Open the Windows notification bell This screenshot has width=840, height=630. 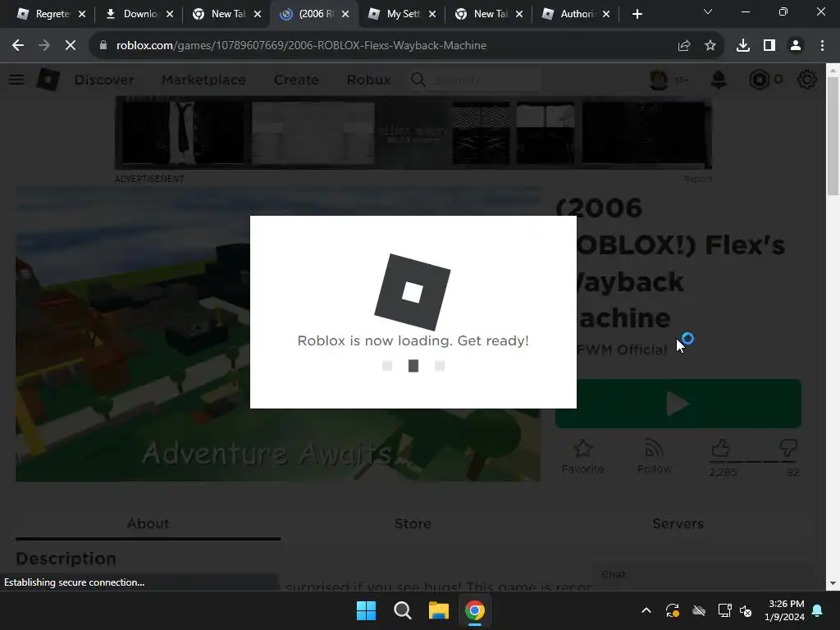tap(818, 610)
